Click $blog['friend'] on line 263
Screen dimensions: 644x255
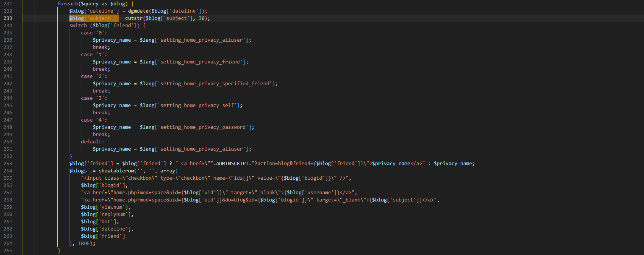[x=103, y=236]
